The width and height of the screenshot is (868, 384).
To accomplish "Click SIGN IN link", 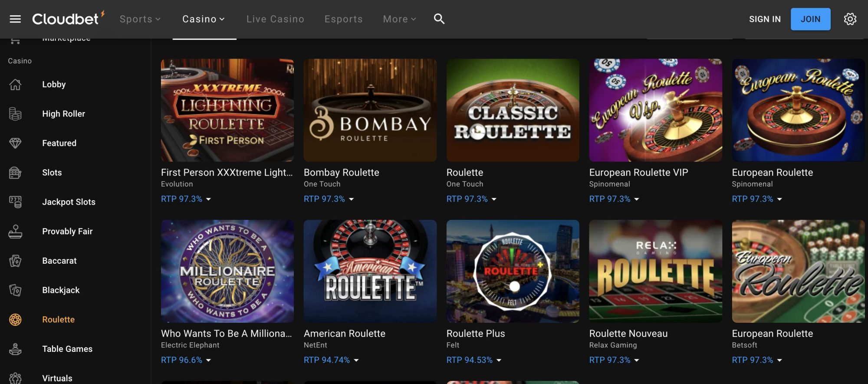I will coord(765,19).
